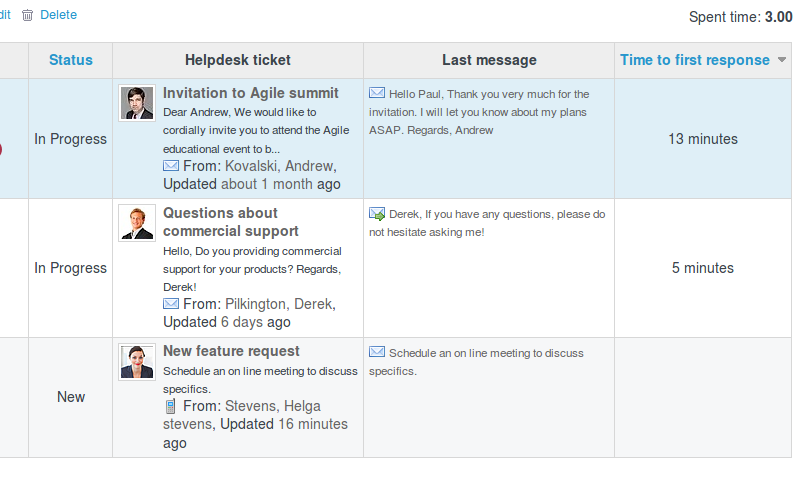The width and height of the screenshot is (800, 500).
Task: Sort by Time to first response header
Action: [x=694, y=60]
